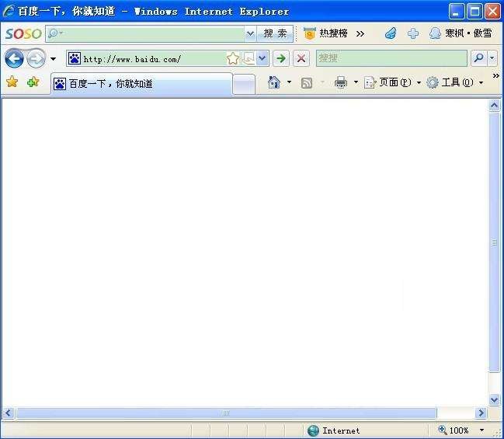Click the SOSO toolbar search input field
Screen dimensions: 504x439
145,33
